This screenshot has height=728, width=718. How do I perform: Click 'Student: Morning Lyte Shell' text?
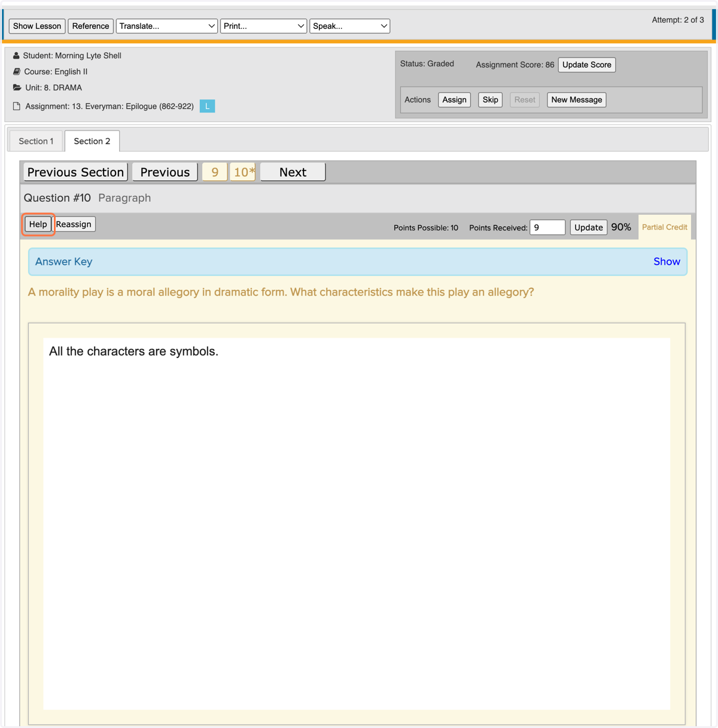tap(72, 56)
